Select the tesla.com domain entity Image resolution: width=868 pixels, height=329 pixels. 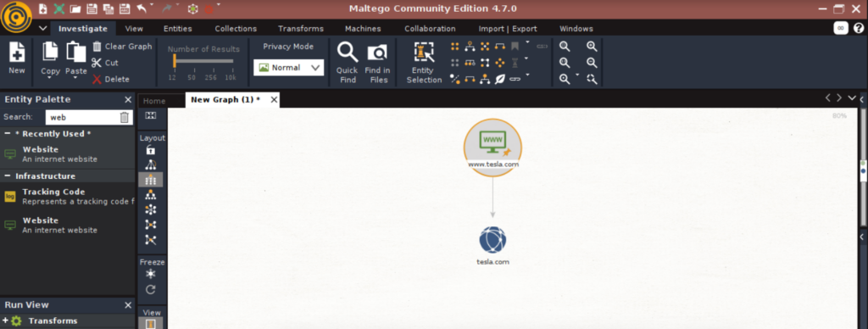492,246
